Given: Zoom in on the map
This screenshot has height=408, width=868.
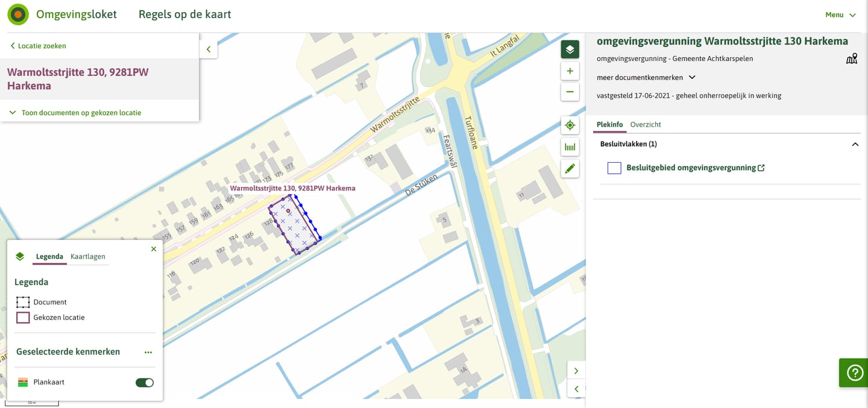Looking at the screenshot, I should point(570,71).
